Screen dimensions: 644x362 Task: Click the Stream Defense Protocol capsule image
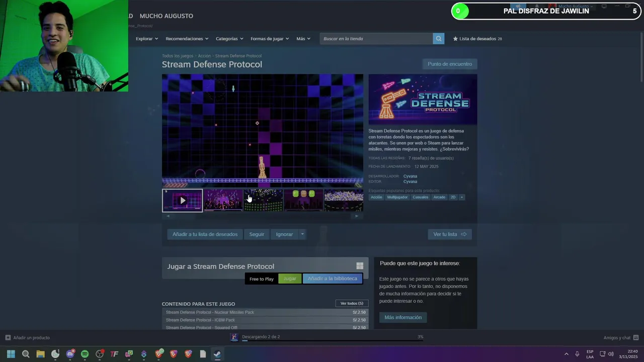click(423, 100)
